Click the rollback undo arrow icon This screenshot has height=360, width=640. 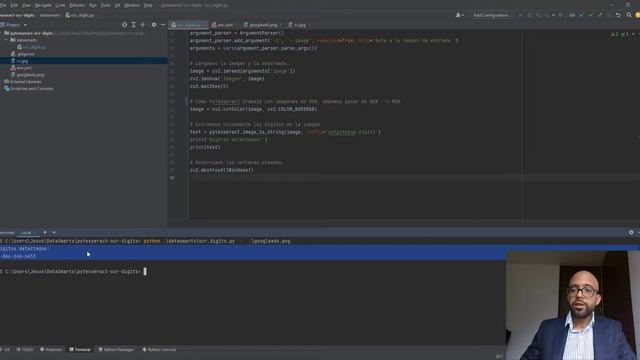click(618, 15)
